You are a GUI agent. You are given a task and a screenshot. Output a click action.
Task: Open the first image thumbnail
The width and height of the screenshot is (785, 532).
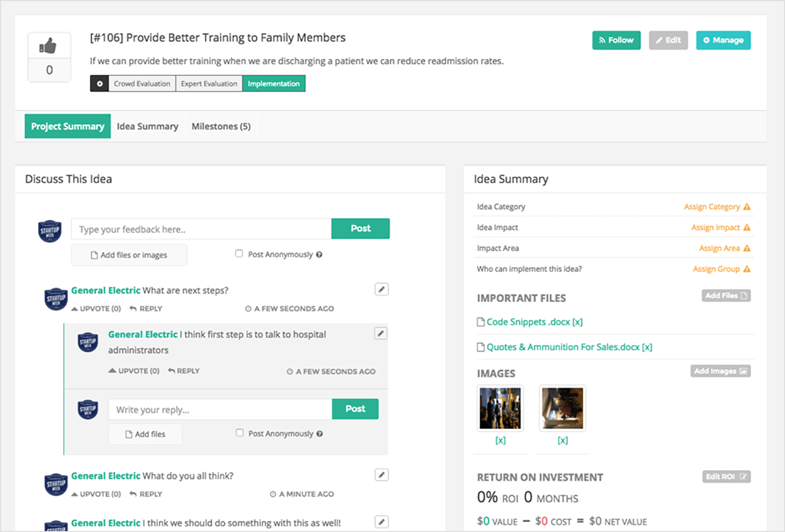point(500,408)
